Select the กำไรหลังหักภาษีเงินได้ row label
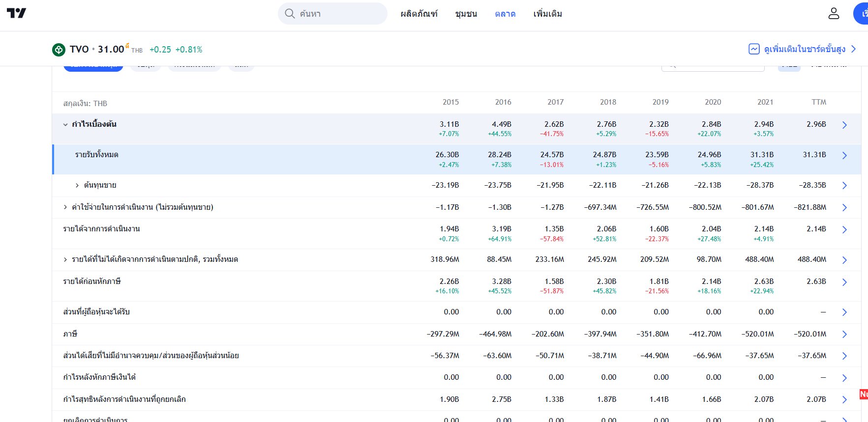The image size is (868, 422). [99, 377]
